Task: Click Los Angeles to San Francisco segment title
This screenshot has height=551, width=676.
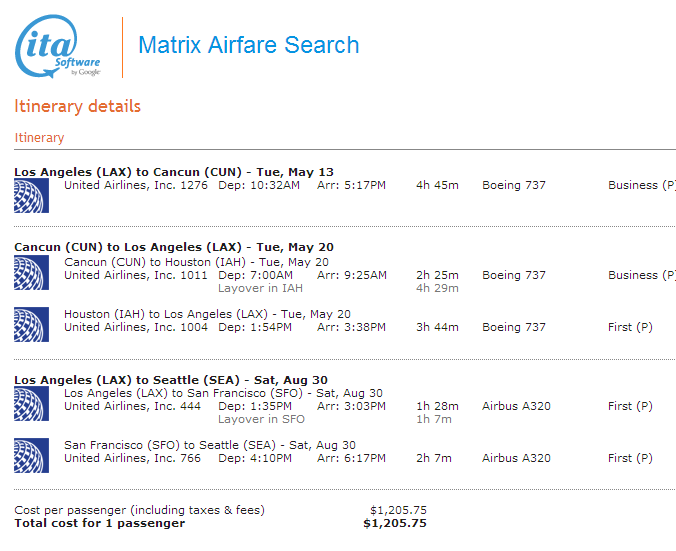Action: coord(223,393)
